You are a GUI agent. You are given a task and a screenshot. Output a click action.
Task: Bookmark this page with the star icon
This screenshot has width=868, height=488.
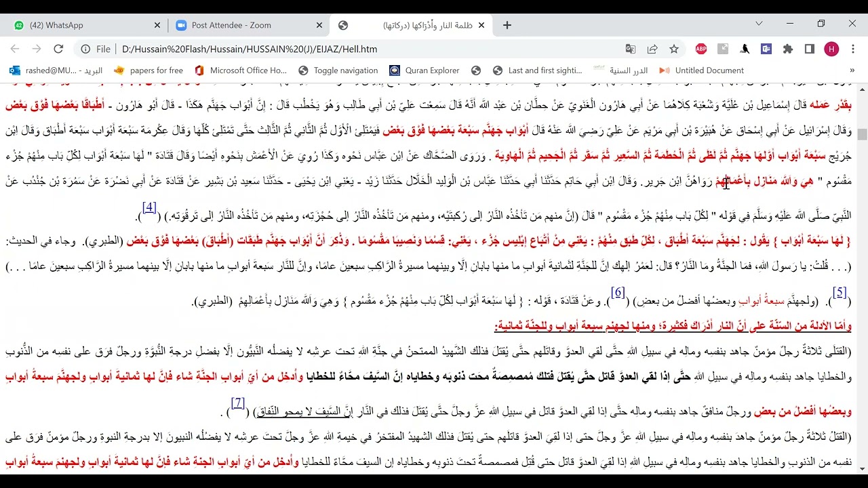tap(674, 49)
